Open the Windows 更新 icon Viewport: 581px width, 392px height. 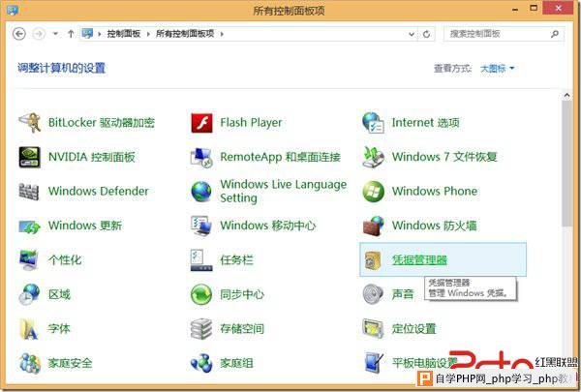tap(30, 226)
